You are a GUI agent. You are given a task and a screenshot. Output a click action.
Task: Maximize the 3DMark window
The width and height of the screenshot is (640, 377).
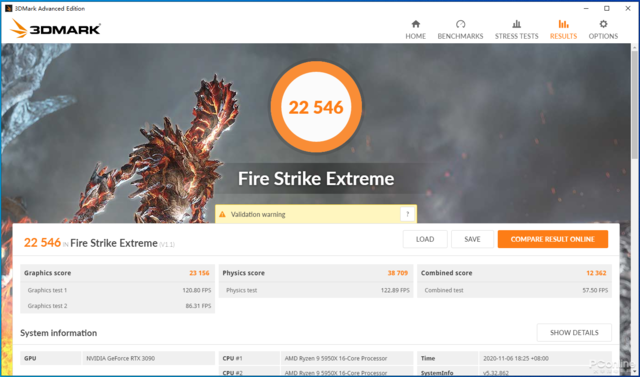pyautogui.click(x=607, y=8)
